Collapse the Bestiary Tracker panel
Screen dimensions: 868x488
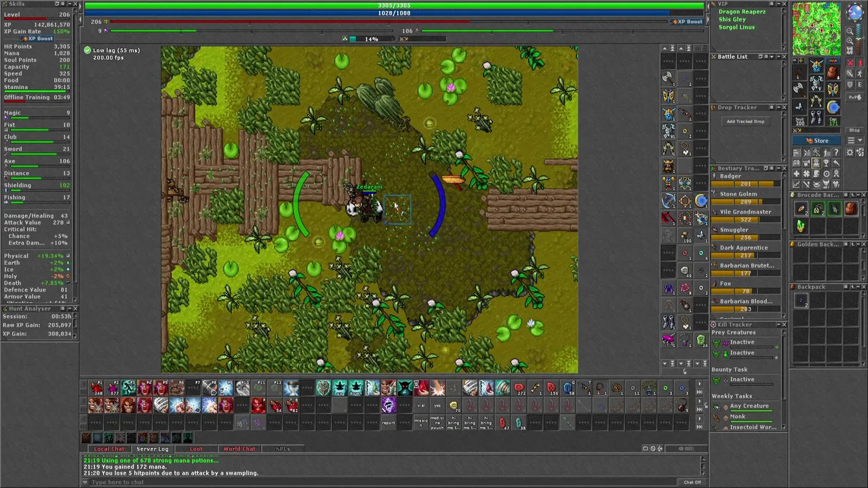[x=778, y=168]
